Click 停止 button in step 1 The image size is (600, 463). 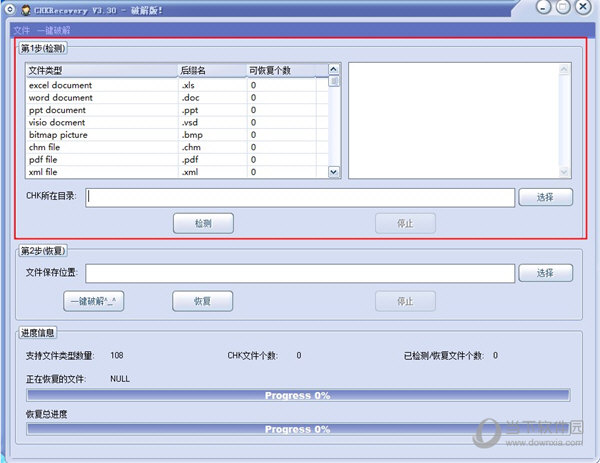pos(405,223)
